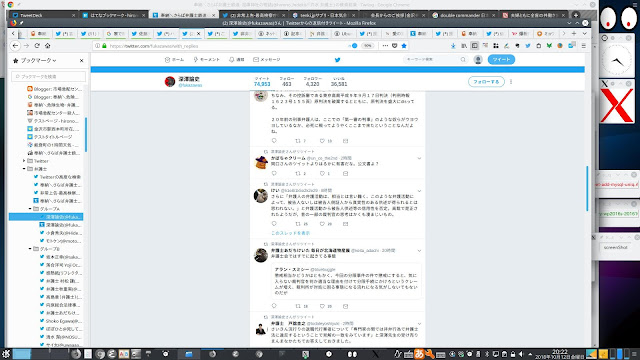Click the magnifier icon in the Twitter search box
The width and height of the screenshot is (640, 360).
coord(463,60)
